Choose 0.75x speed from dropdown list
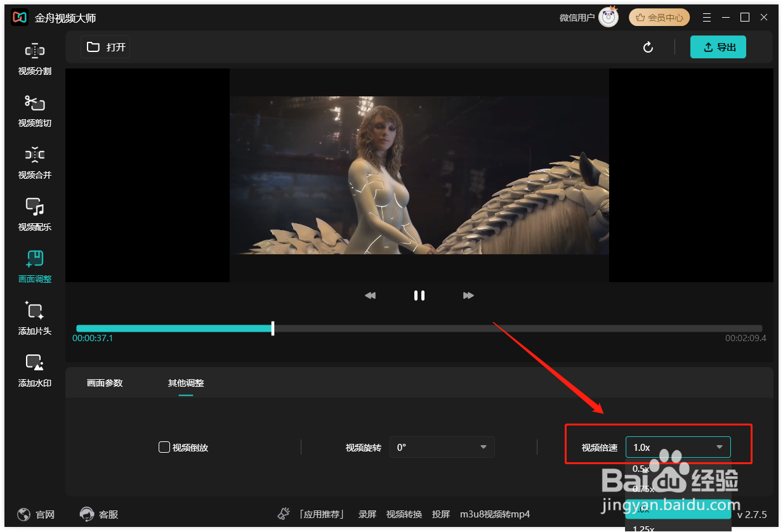 pyautogui.click(x=678, y=489)
